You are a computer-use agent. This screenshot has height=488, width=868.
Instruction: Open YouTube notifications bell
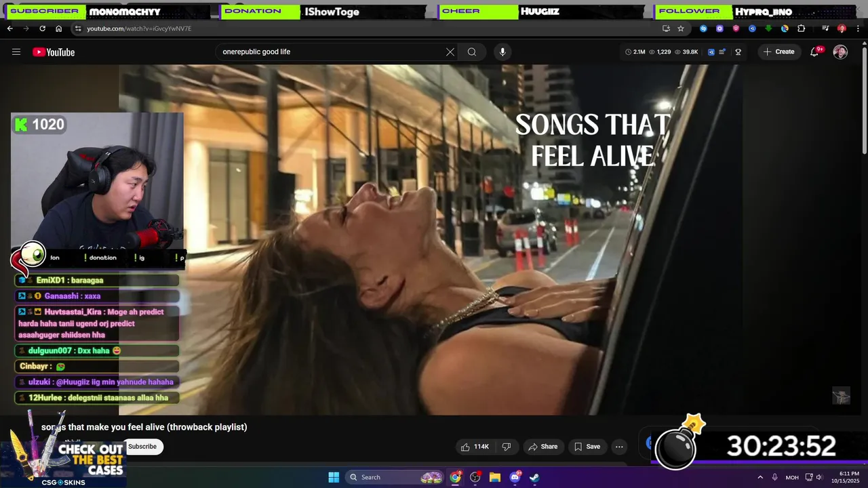(814, 52)
